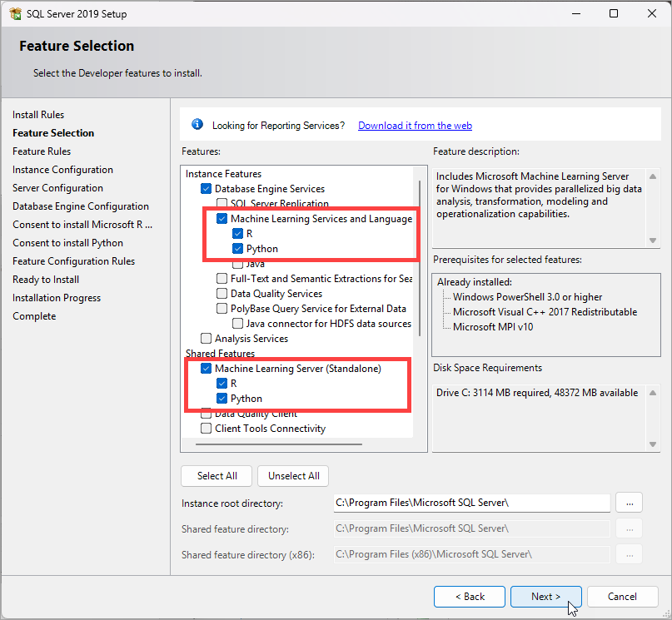Uncheck Python under Machine Learning Services and Language
This screenshot has height=620, width=672.
237,249
